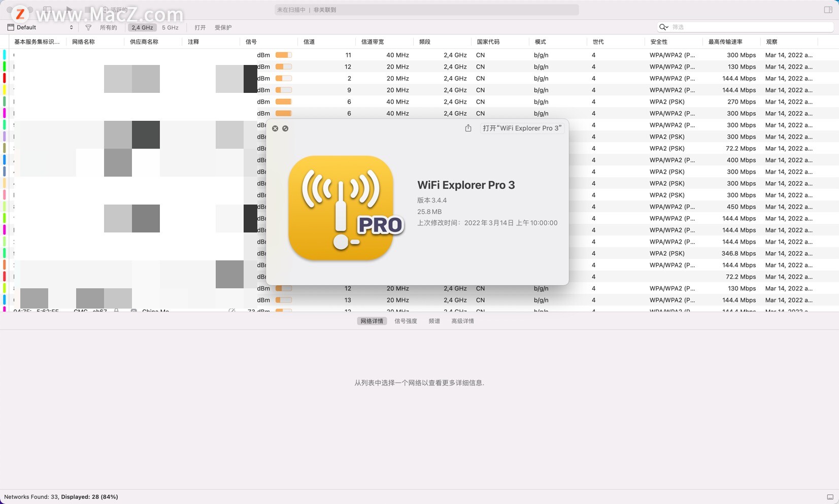
Task: Start scanning with the play button
Action: point(70,10)
